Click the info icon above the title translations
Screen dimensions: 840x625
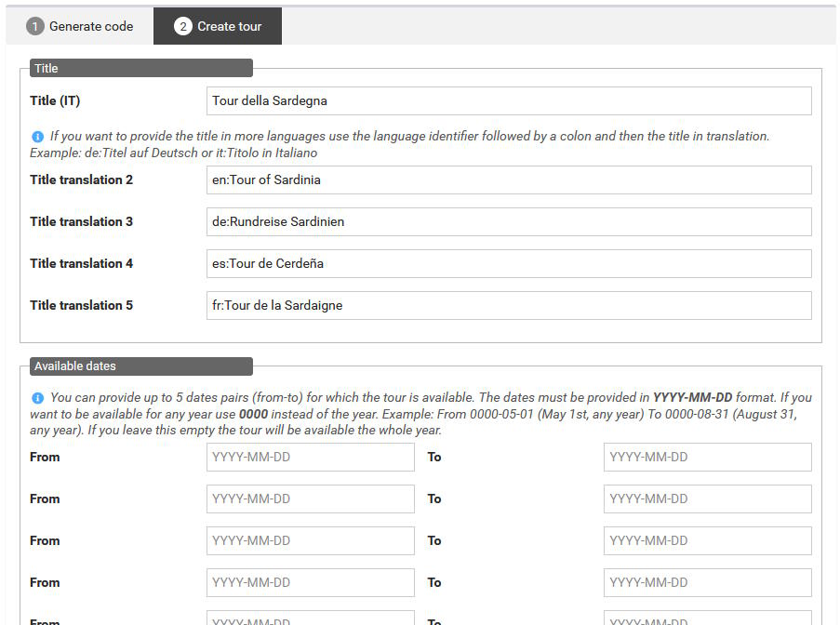pyautogui.click(x=37, y=137)
